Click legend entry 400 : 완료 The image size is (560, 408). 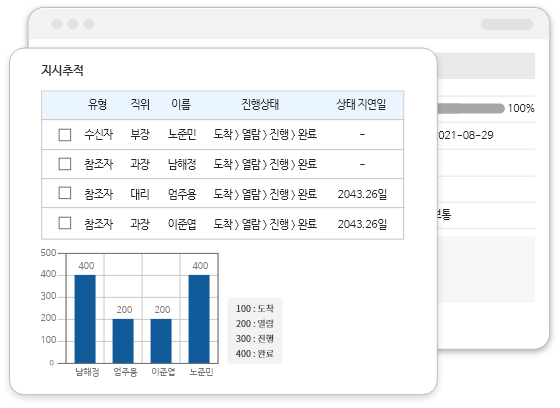click(255, 353)
